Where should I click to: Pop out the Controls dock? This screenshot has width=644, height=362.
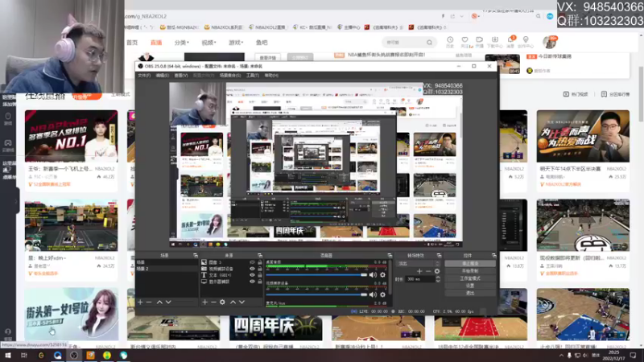(x=493, y=255)
